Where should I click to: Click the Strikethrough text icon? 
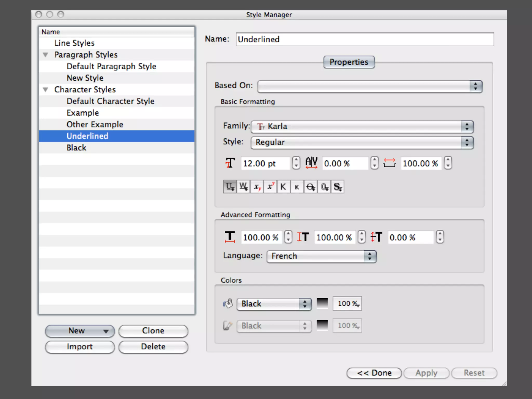(310, 187)
